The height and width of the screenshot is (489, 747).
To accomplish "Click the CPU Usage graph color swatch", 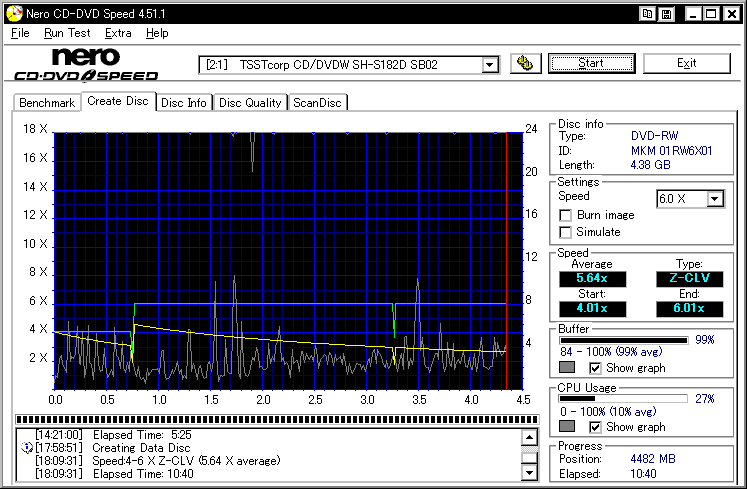I will coord(566,426).
